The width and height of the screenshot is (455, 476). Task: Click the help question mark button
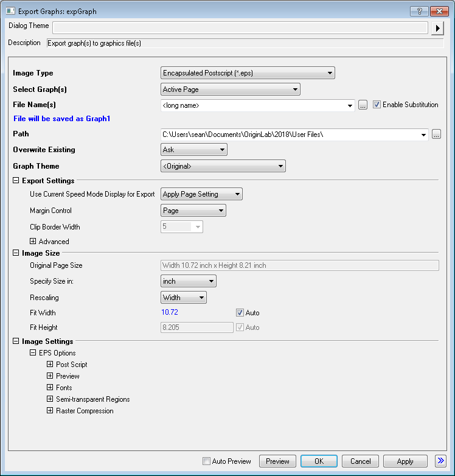419,11
